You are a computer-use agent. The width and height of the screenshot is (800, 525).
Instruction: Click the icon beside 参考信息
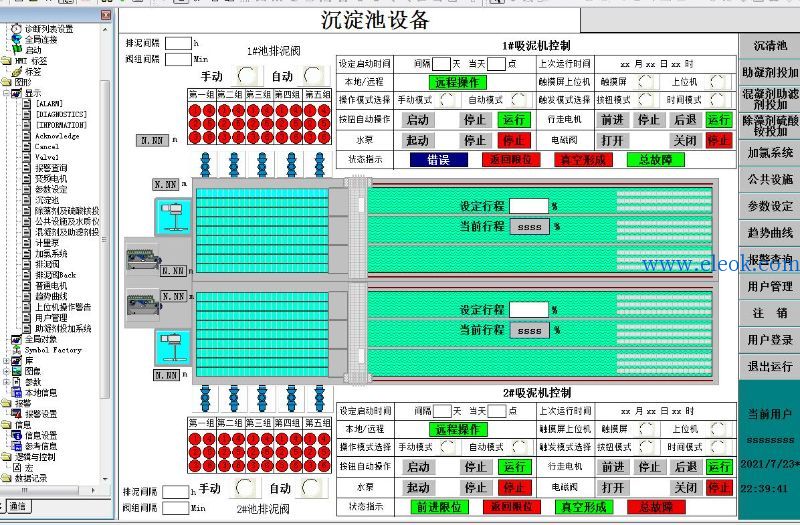17,446
